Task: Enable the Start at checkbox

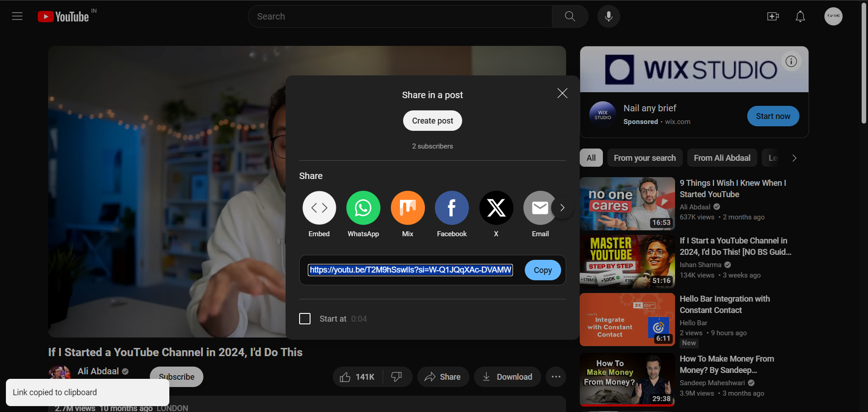Action: 305,319
